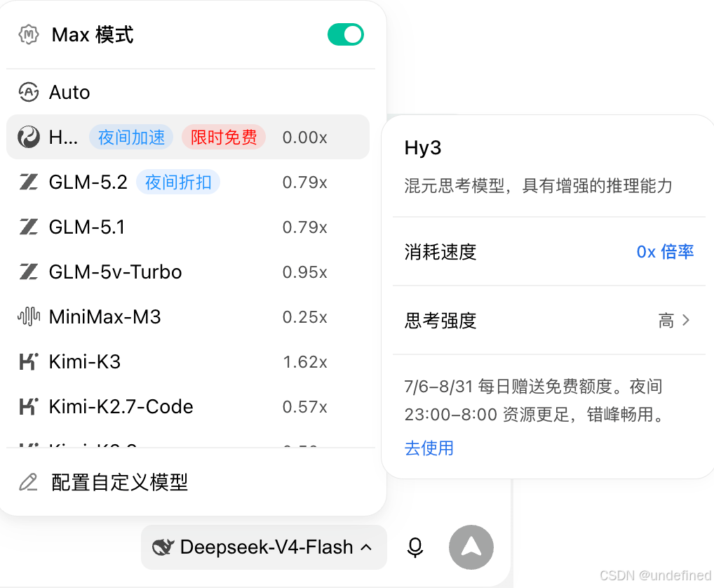Screen dimensions: 714x588
Task: Click the 0.57x rate for Kimi-K2.7-Code
Action: coord(304,406)
